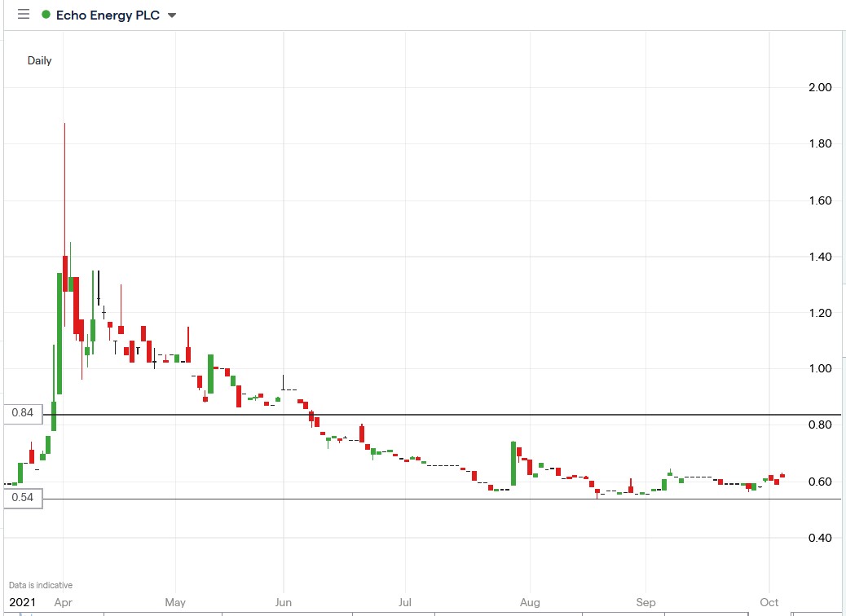Click the Data is indicative notice

(39, 584)
